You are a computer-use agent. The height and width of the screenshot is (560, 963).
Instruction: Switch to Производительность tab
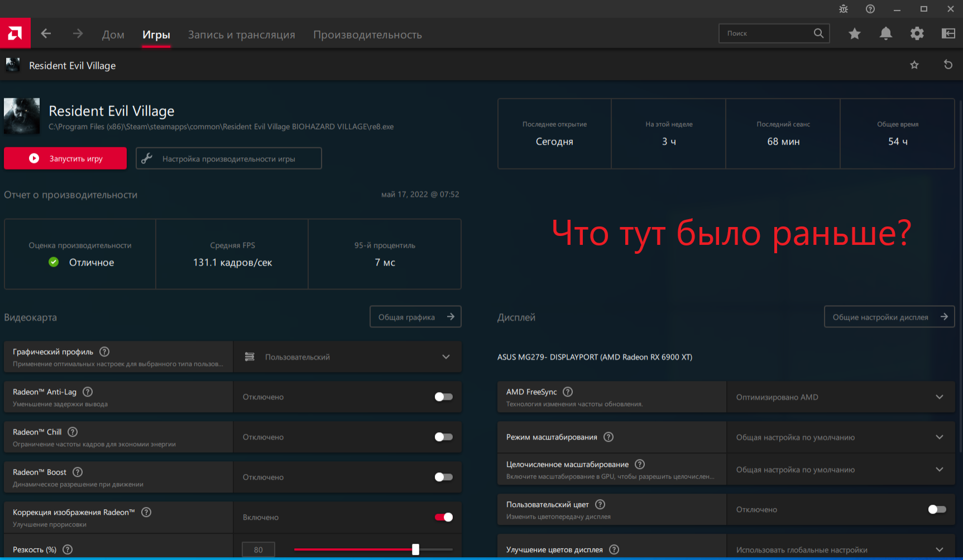coord(367,35)
